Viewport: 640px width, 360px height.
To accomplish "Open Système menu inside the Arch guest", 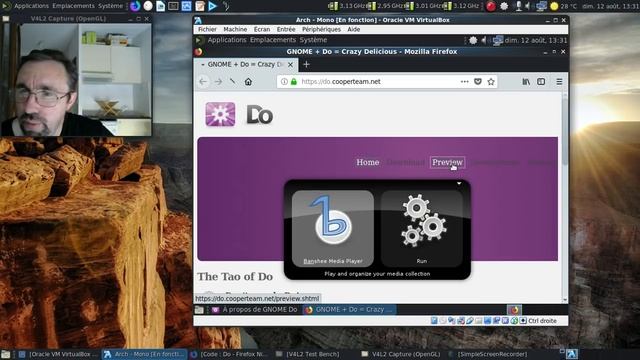I will [313, 40].
